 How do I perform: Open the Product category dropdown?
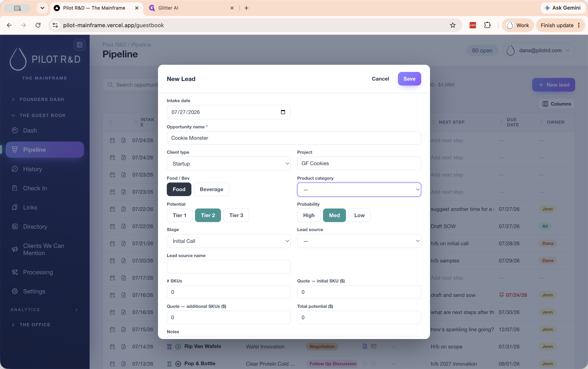pos(359,190)
